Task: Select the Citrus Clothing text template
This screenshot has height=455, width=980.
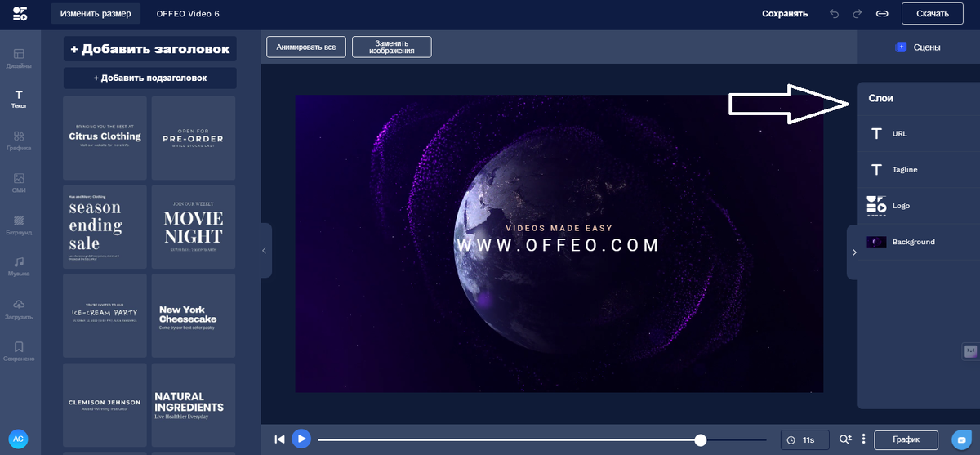Action: coord(105,138)
